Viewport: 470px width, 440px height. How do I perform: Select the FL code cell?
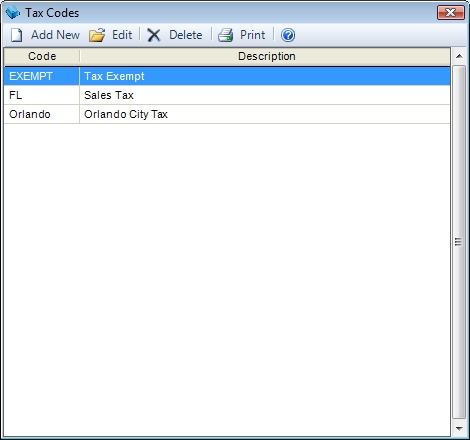[x=42, y=95]
